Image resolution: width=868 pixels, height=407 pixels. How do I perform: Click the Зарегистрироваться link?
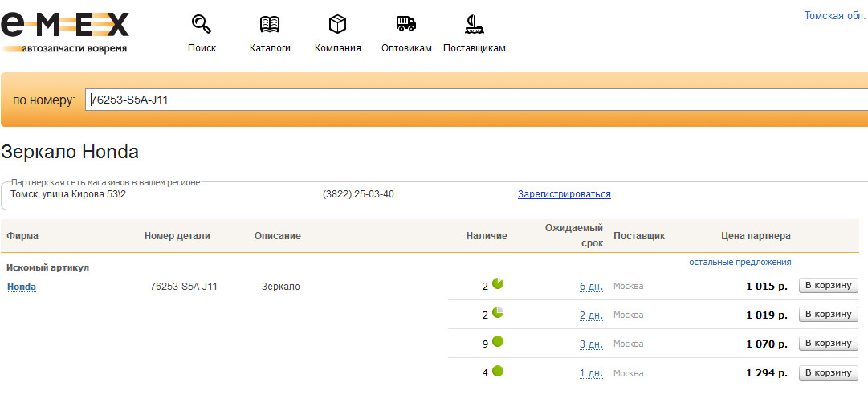click(564, 194)
